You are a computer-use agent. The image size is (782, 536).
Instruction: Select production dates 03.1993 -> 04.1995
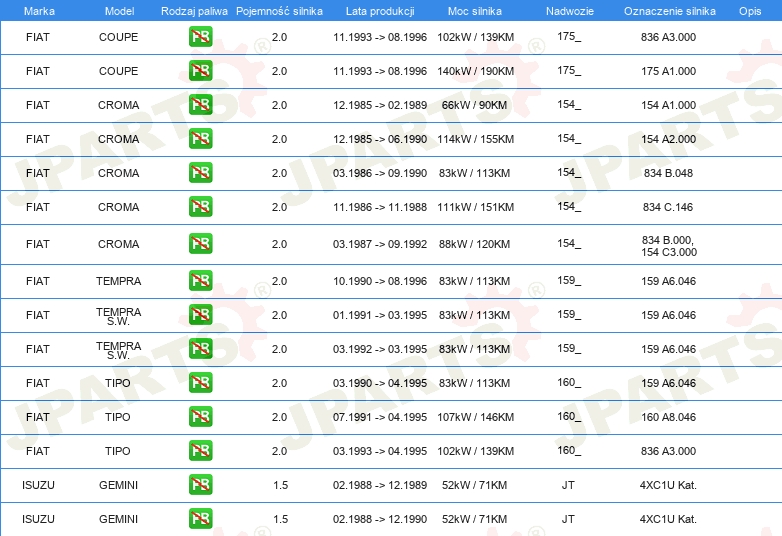coord(380,451)
